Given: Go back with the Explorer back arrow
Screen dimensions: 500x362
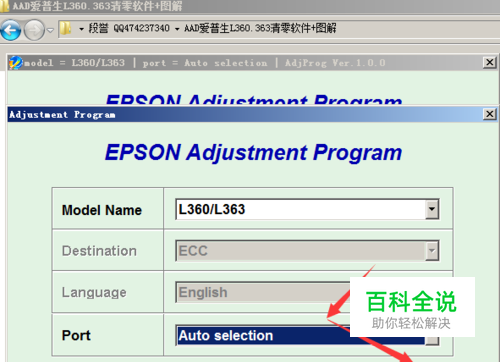Looking at the screenshot, I should pos(11,30).
